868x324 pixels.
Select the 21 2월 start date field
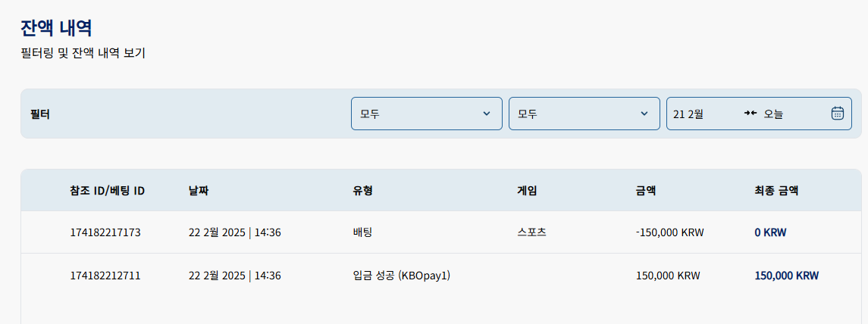click(688, 114)
